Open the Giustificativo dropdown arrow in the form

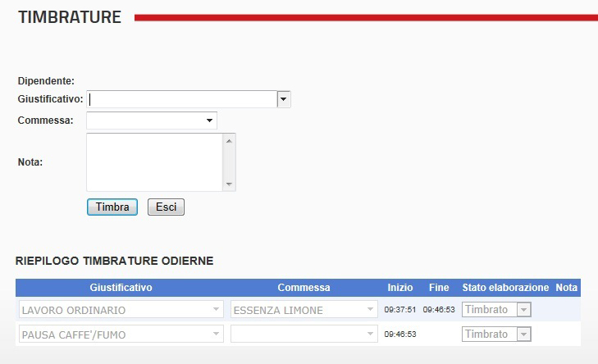[x=284, y=99]
